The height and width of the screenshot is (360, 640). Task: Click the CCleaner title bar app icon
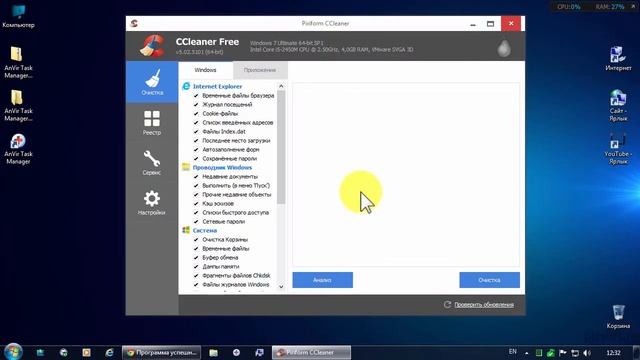(x=134, y=23)
